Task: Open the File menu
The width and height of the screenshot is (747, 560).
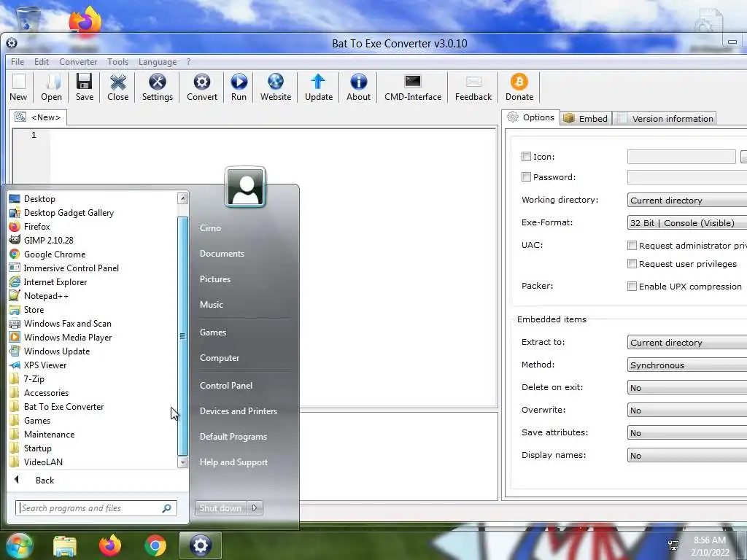Action: [x=18, y=62]
